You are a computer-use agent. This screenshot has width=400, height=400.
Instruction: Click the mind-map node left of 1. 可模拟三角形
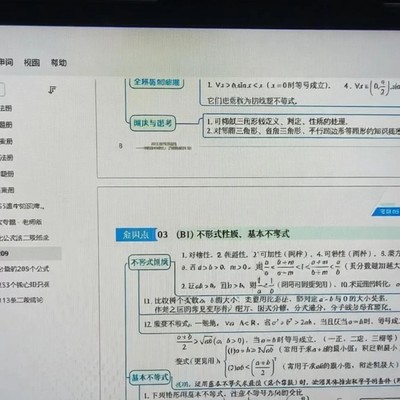coord(153,123)
